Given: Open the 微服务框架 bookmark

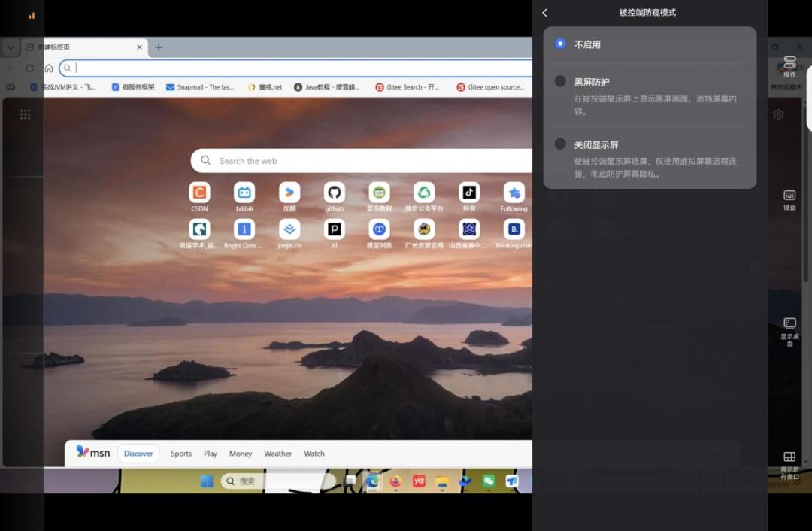Looking at the screenshot, I should [133, 87].
